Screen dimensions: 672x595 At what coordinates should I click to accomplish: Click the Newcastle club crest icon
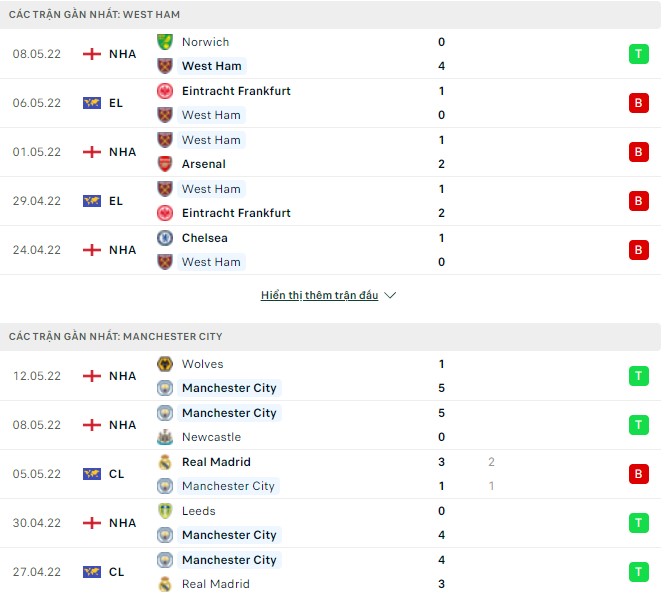pyautogui.click(x=165, y=437)
